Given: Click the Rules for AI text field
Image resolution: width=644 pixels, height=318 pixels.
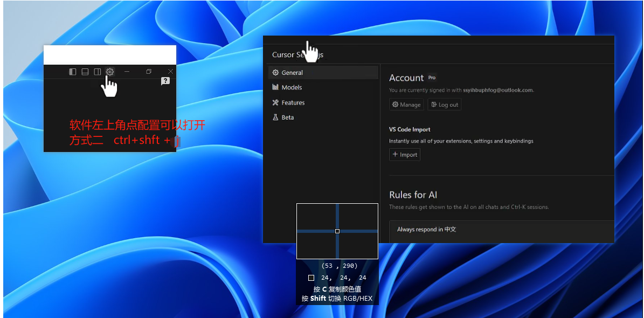Looking at the screenshot, I should 502,231.
